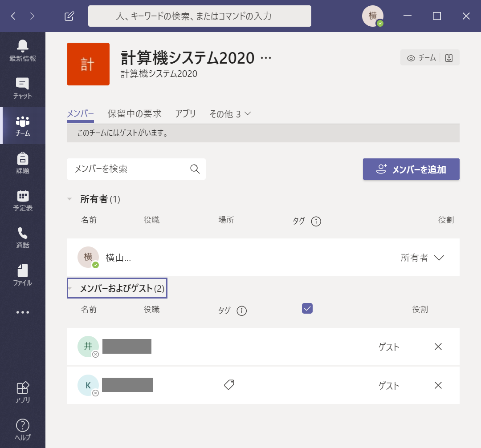The image size is (481, 448).
Task: Click the 井 guest avatar
Action: (x=88, y=347)
